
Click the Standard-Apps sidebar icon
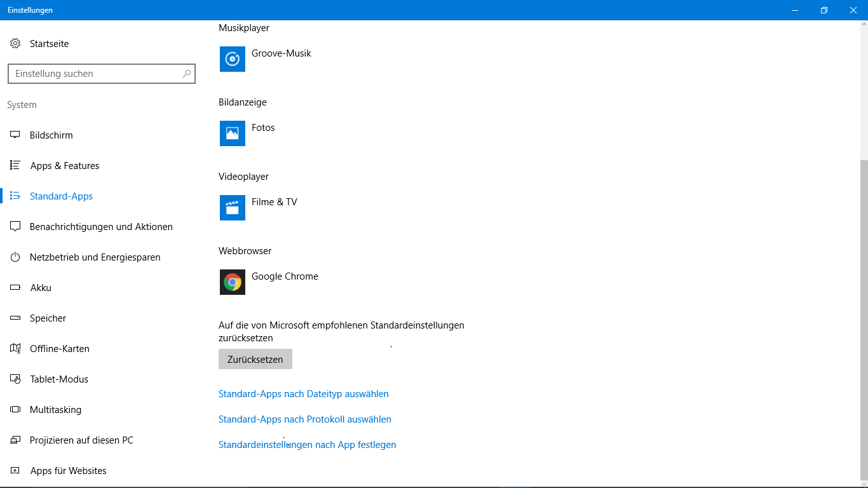(x=15, y=196)
